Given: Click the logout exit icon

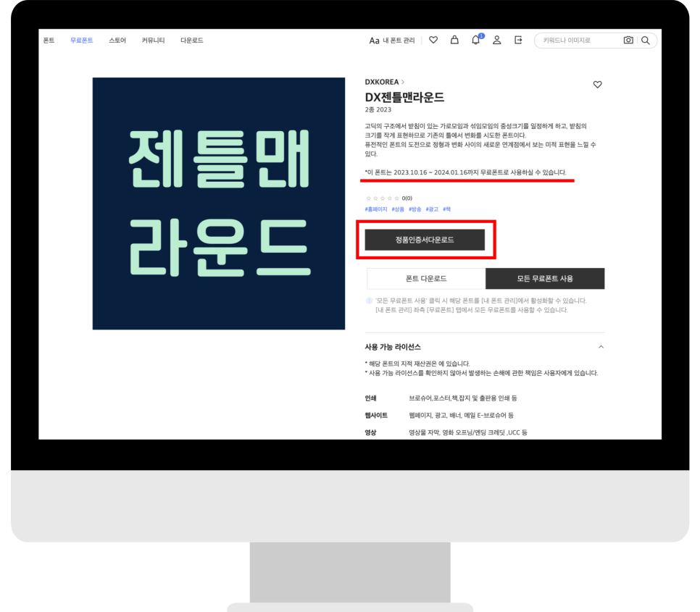Looking at the screenshot, I should tap(518, 41).
